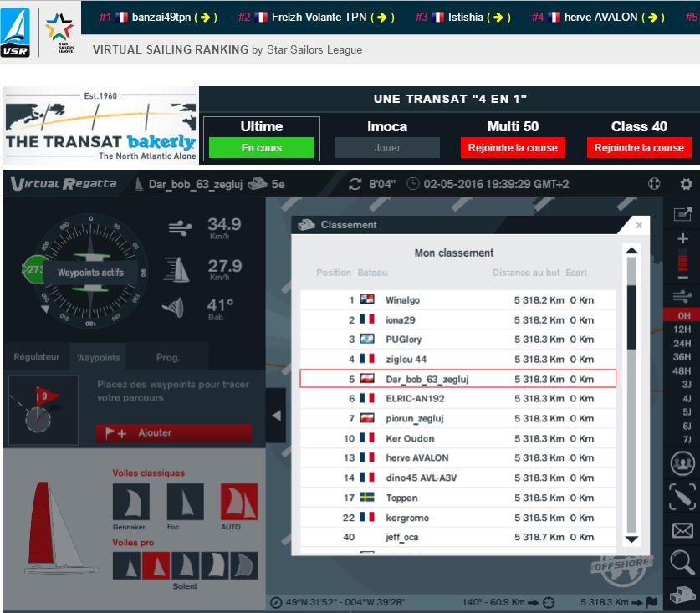Join the Class 40 race

point(639,148)
